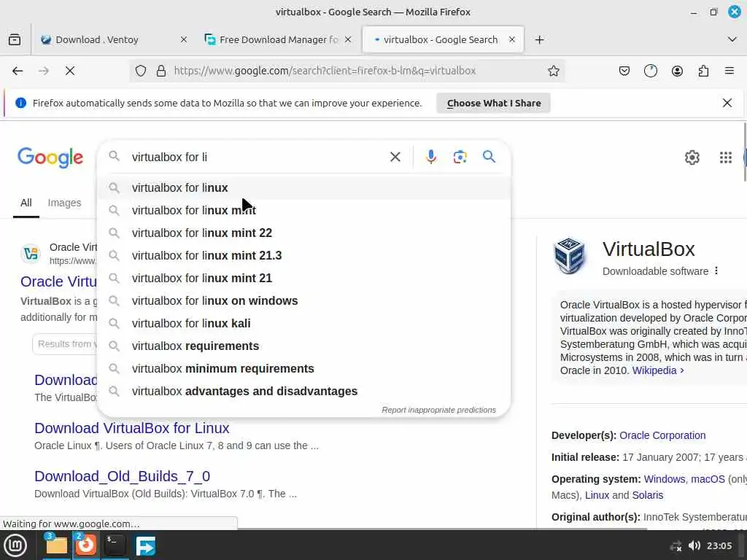
Task: Close the virtualbox Google Search tab
Action: (512, 39)
